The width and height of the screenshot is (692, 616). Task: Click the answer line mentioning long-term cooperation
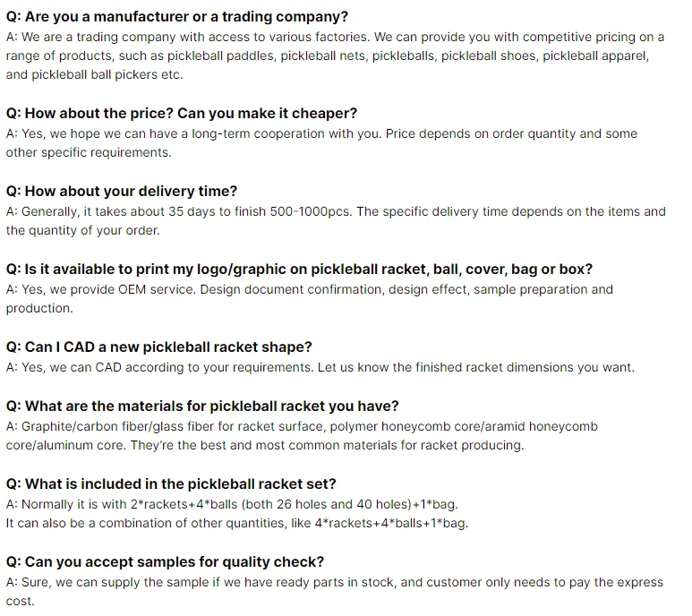(x=321, y=133)
